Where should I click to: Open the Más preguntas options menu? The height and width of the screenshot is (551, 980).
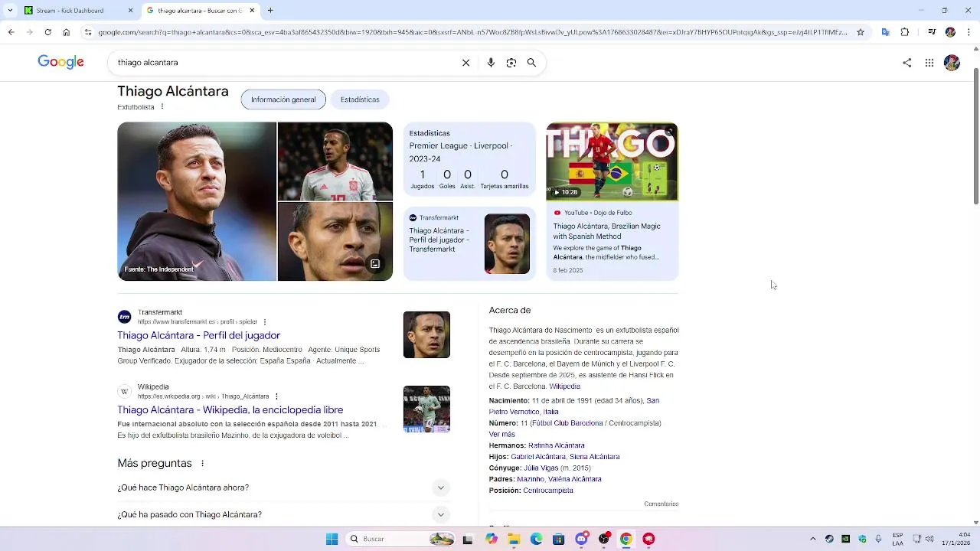point(203,464)
